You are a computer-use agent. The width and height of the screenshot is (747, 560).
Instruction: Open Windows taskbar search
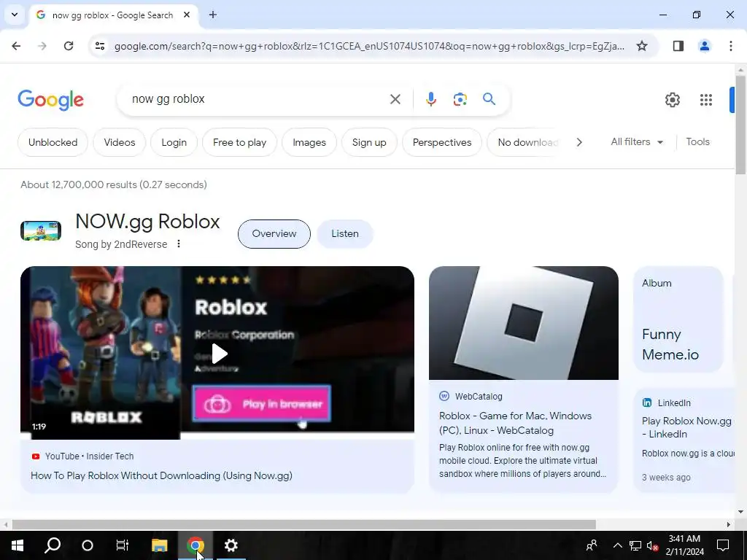[x=53, y=545]
